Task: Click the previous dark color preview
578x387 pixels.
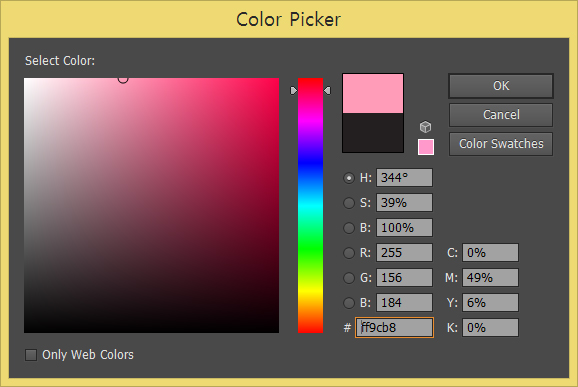Action: [373, 133]
